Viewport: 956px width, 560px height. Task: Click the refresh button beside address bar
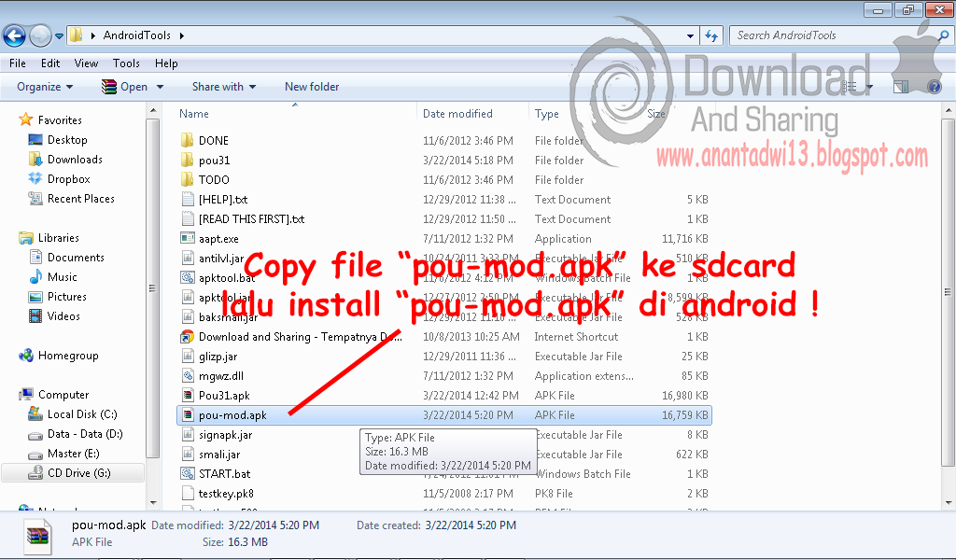[x=711, y=36]
